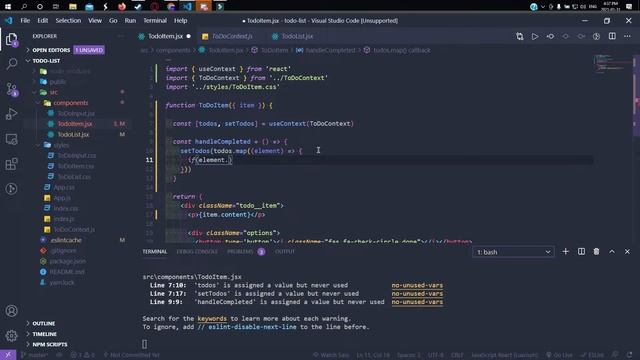Select the Terminal panel tab

click(x=155, y=252)
